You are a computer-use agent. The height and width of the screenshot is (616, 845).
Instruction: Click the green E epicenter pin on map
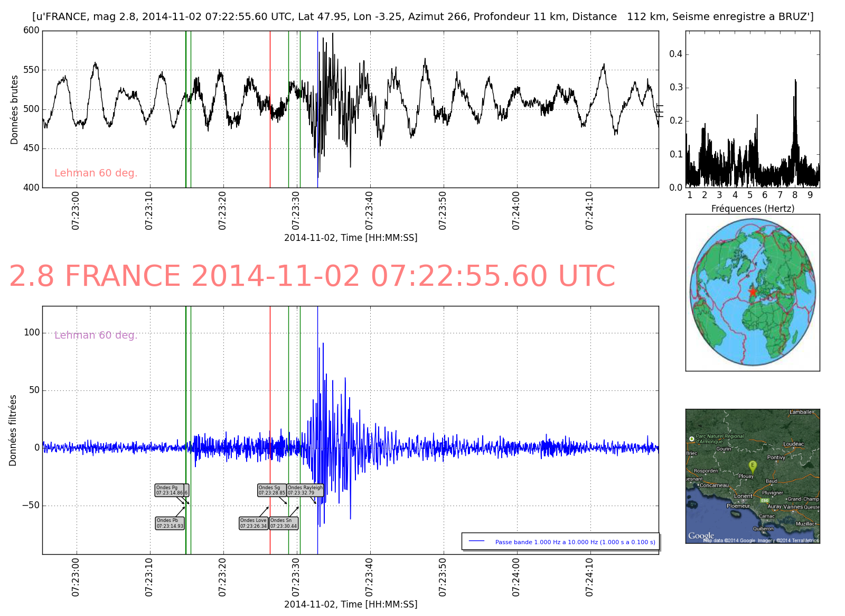753,465
